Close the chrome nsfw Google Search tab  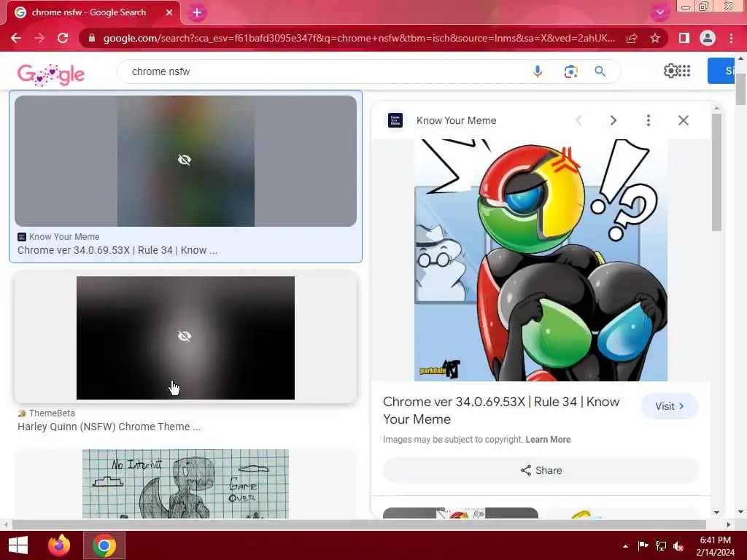tap(169, 12)
